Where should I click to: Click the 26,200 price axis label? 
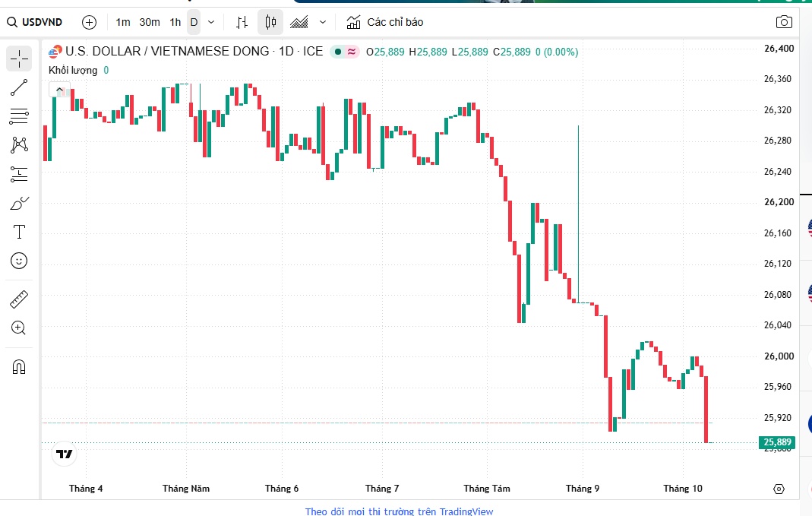[x=779, y=202]
